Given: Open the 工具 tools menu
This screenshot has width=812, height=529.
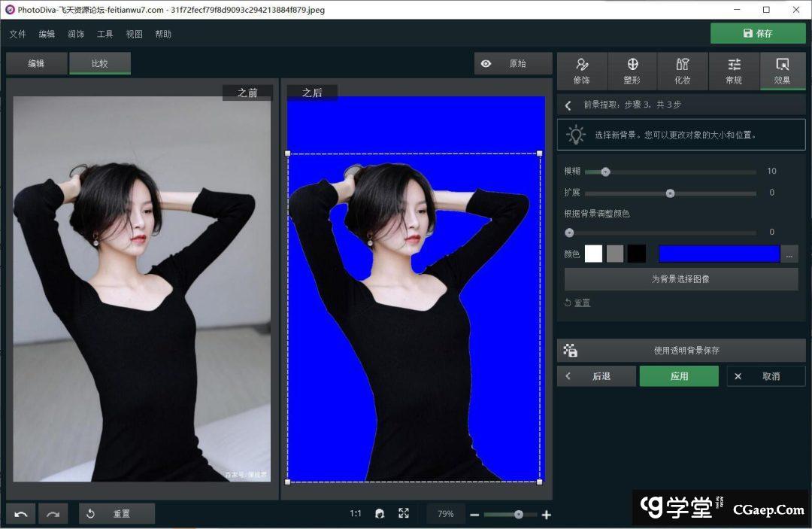Looking at the screenshot, I should click(x=105, y=34).
